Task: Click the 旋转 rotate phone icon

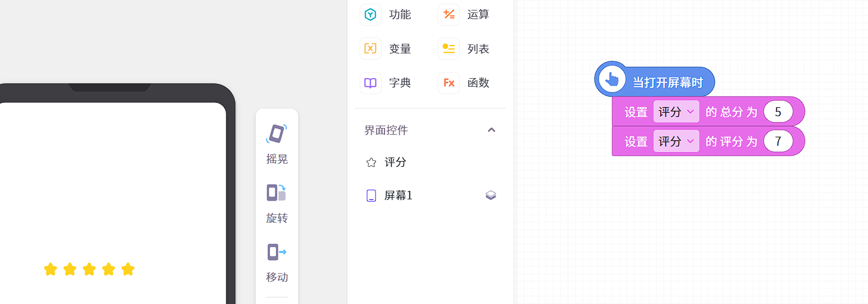Action: pos(277,193)
